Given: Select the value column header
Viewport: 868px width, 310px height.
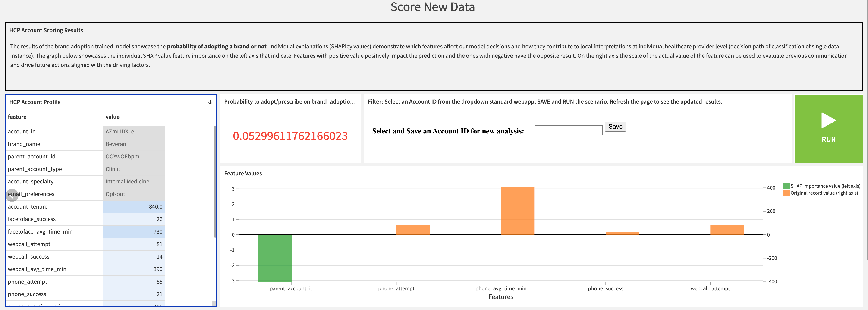Looking at the screenshot, I should pos(113,117).
